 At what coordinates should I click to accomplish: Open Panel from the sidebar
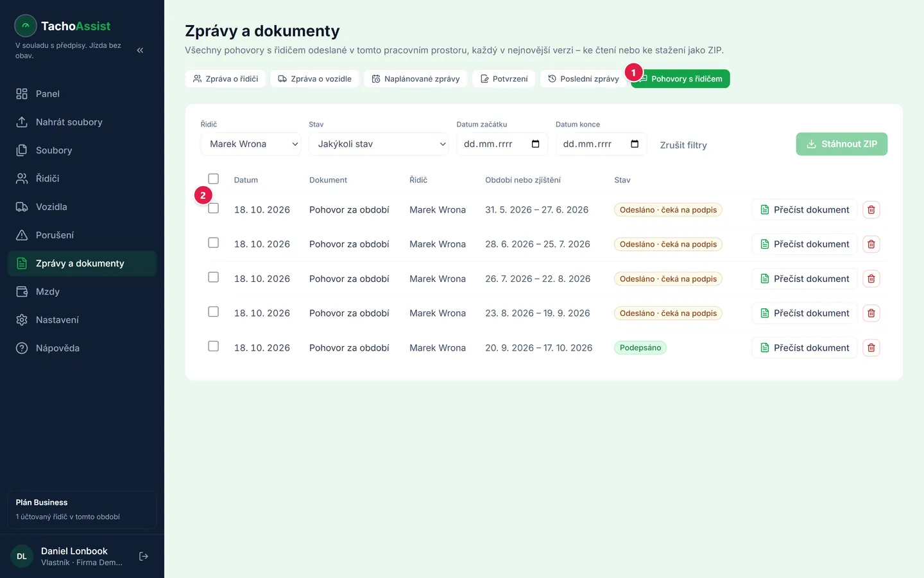pyautogui.click(x=82, y=94)
